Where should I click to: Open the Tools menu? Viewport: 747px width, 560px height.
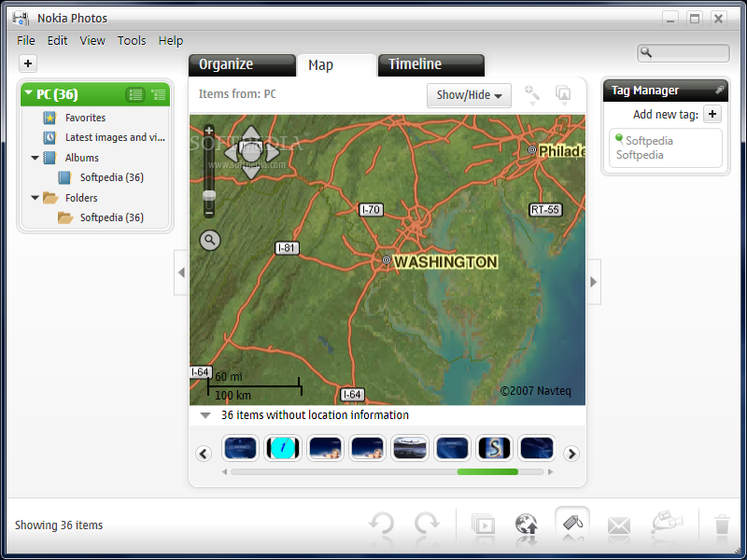[132, 41]
